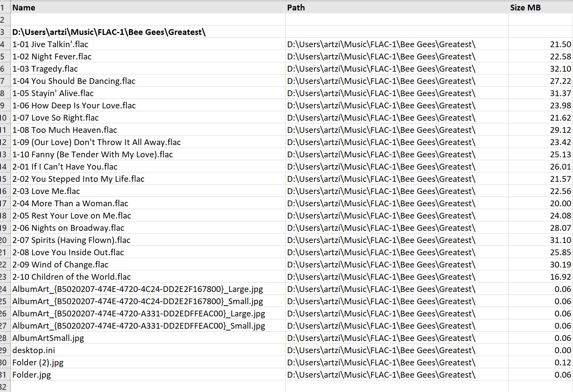The height and width of the screenshot is (392, 573).
Task: Select cell '1-04 You Should Be Dancing.flac'
Action: coord(148,81)
